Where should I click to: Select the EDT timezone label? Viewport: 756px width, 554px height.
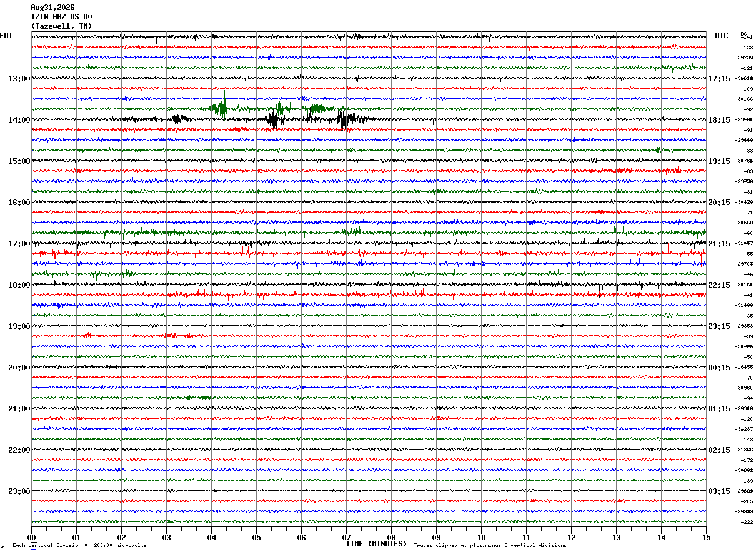(6, 36)
